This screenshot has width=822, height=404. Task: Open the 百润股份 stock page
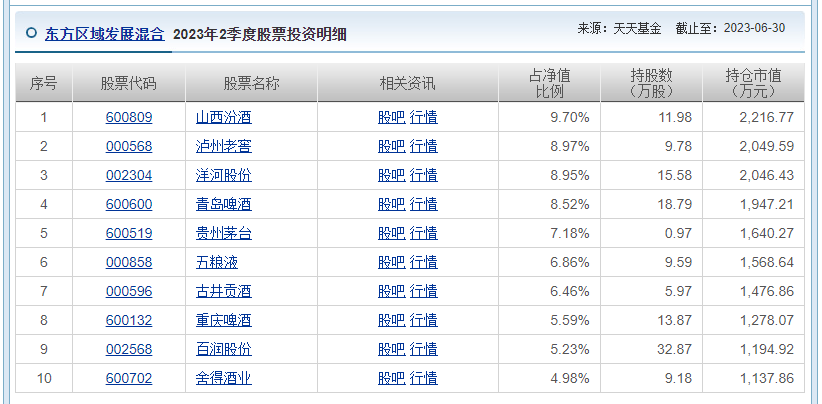pyautogui.click(x=224, y=349)
